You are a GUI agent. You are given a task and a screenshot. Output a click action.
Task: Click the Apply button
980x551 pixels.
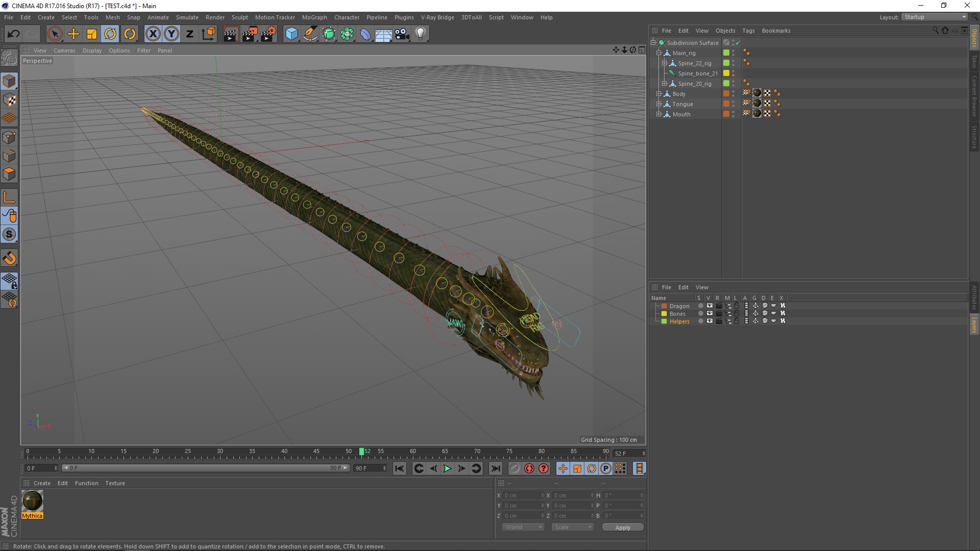pyautogui.click(x=622, y=527)
